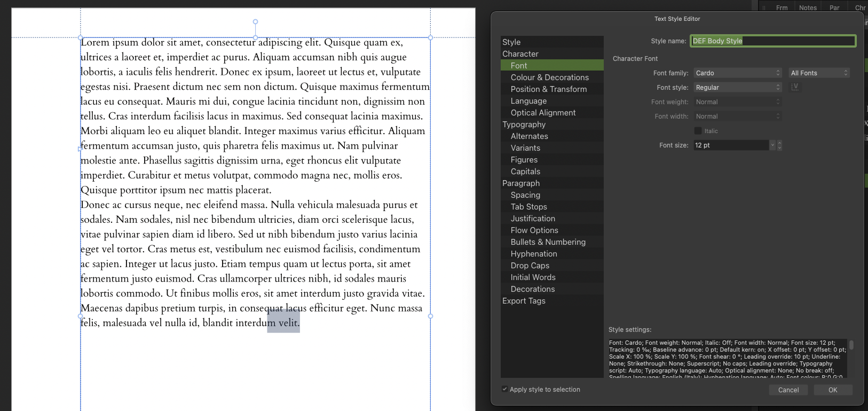Open the Alternates settings page

click(552, 136)
